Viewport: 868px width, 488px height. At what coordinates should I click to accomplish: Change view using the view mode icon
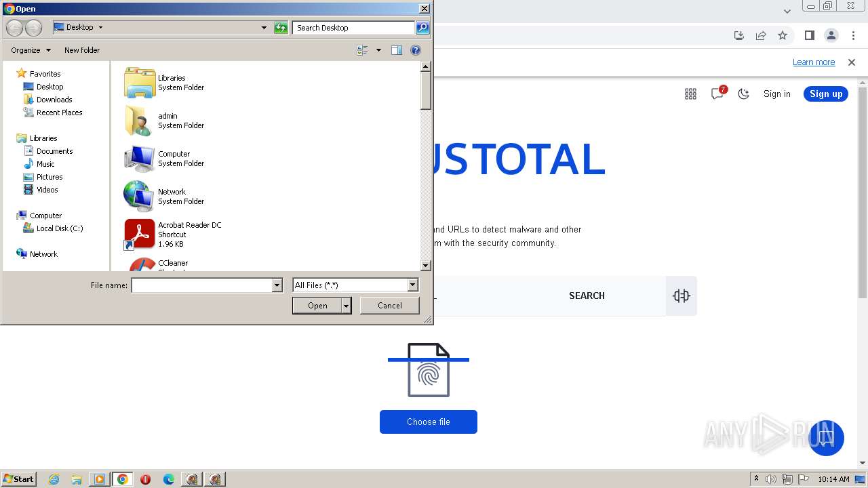pos(362,50)
